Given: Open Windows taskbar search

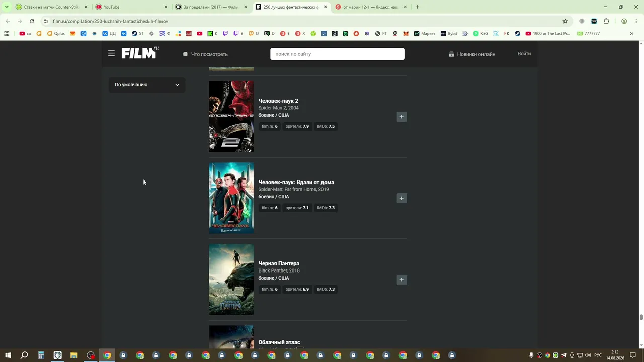Looking at the screenshot, I should coord(24,355).
